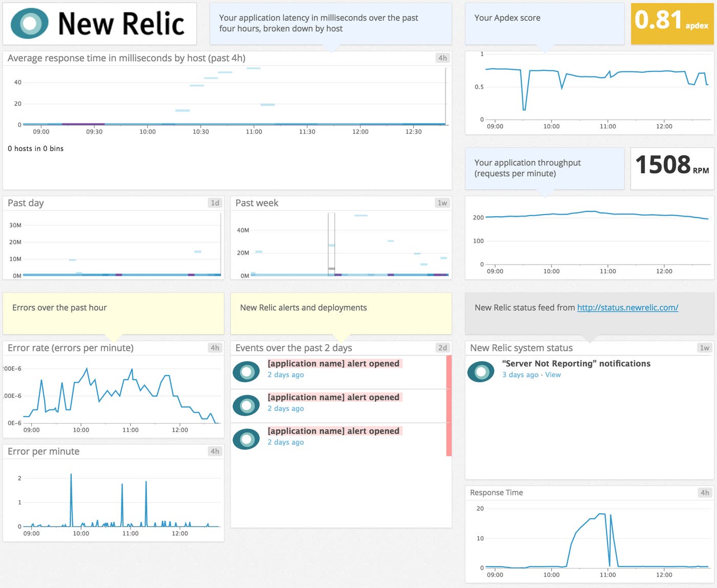Screen dimensions: 717x588
Task: Click New Relic icon beside third alert opened event
Action: tap(246, 439)
